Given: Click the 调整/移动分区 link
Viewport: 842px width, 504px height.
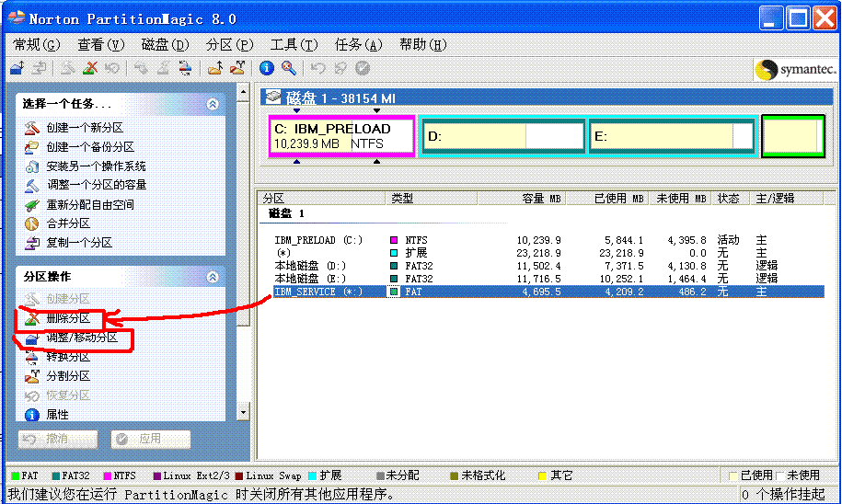Looking at the screenshot, I should click(82, 338).
